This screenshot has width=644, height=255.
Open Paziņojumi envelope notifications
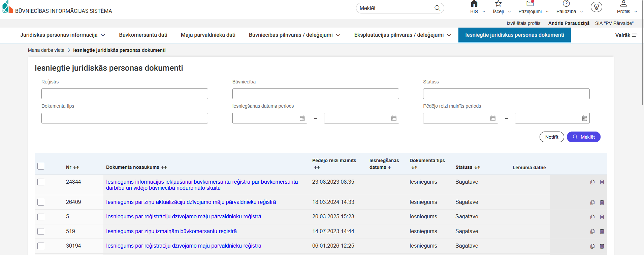530,4
